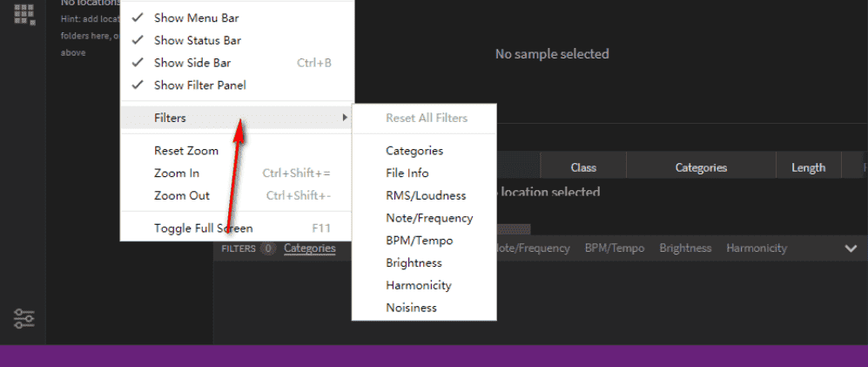The height and width of the screenshot is (367, 868).
Task: Select RMS/Loudness in Filters submenu
Action: (x=424, y=195)
